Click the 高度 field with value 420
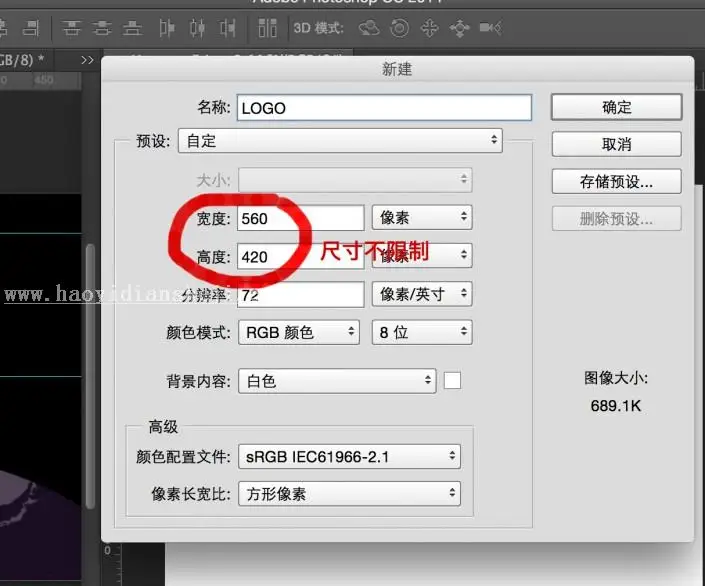705x586 pixels. (301, 257)
